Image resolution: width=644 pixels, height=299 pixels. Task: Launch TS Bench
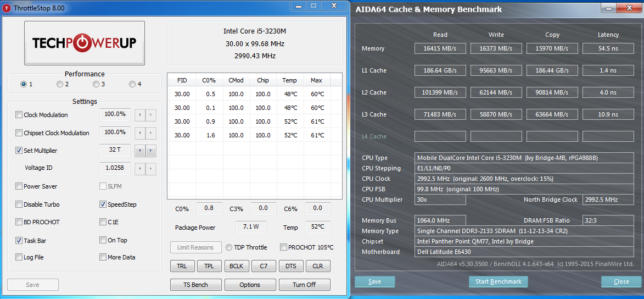point(196,285)
